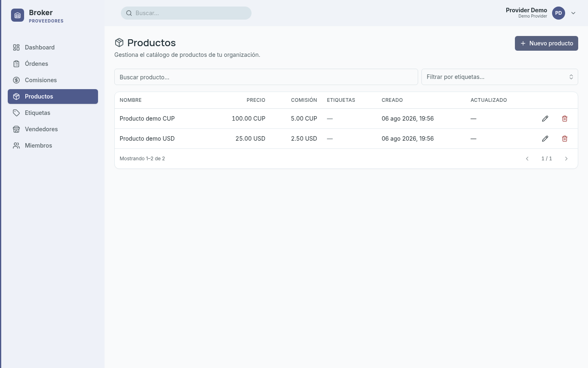Click creation date of Producto demo USD
The width and height of the screenshot is (588, 368).
click(408, 139)
